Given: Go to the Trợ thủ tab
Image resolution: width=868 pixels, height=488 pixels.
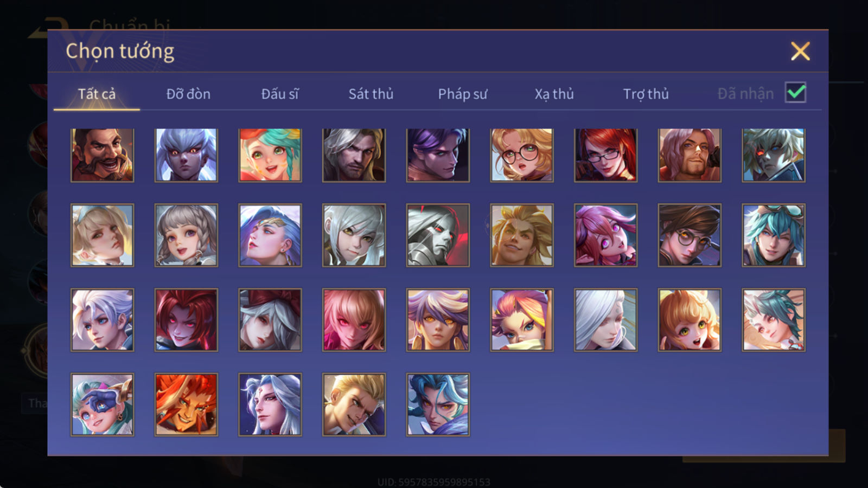Looking at the screenshot, I should (646, 94).
